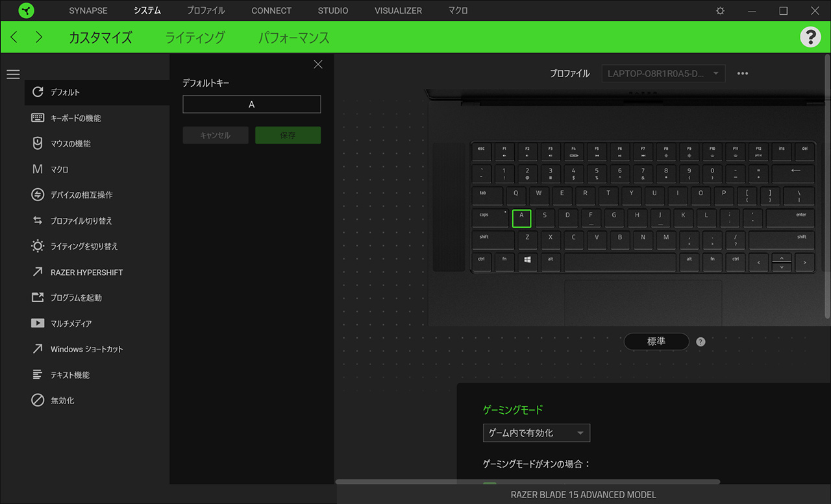Click the green Save button
This screenshot has height=504, width=831.
coord(288,135)
